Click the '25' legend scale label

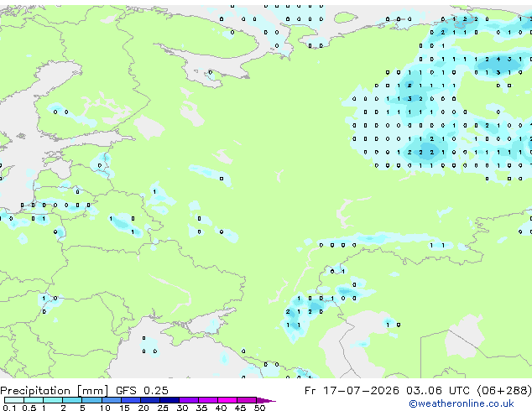coord(163,408)
